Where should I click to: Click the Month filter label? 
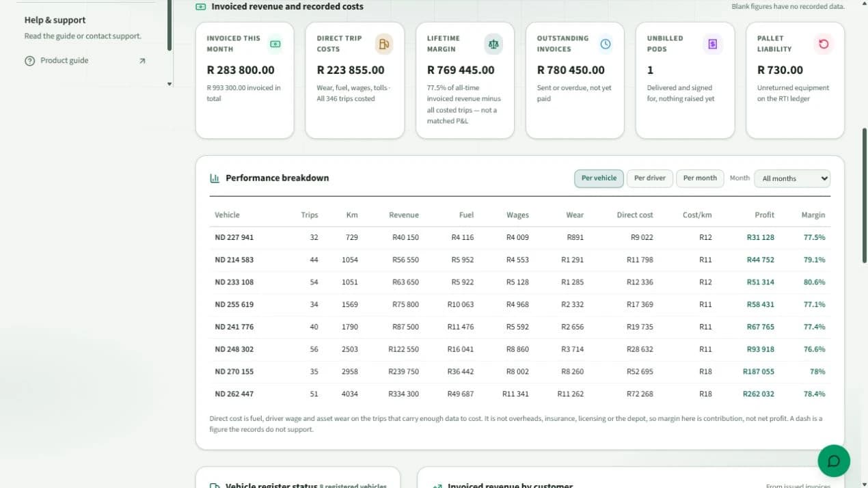point(740,178)
